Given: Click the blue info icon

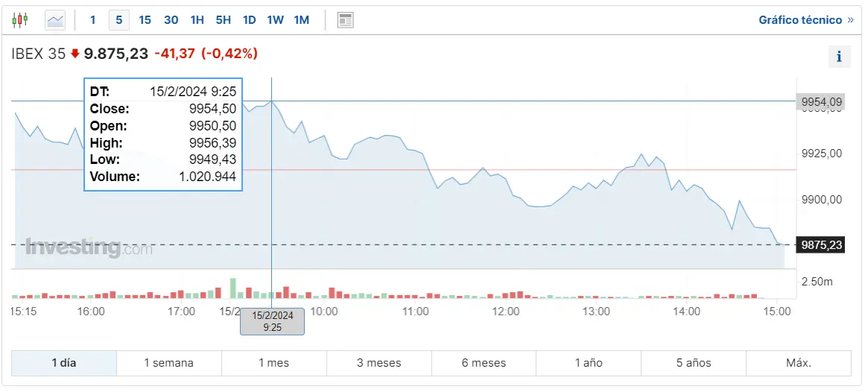Looking at the screenshot, I should [839, 56].
